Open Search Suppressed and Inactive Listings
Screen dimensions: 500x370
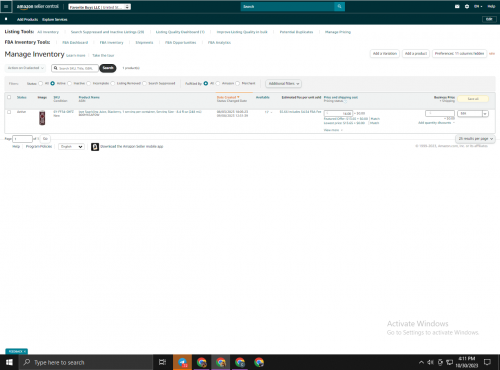click(x=107, y=32)
